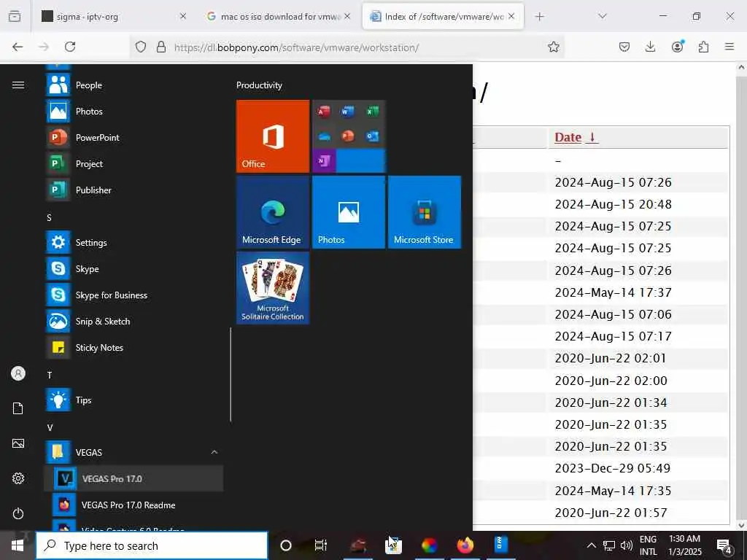Image resolution: width=747 pixels, height=560 pixels.
Task: Open the Microsoft Store tile
Action: (x=425, y=212)
